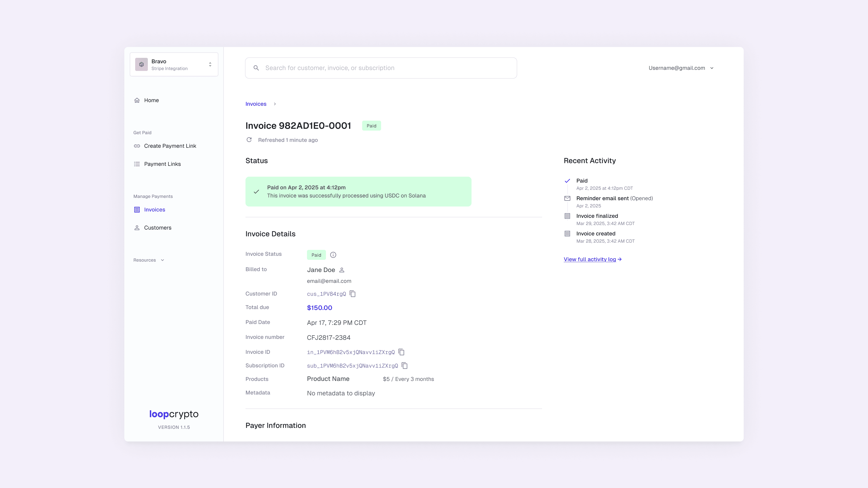Screen dimensions: 868x488
Task: Click the info icon beside Invoice Status
Action: point(333,255)
